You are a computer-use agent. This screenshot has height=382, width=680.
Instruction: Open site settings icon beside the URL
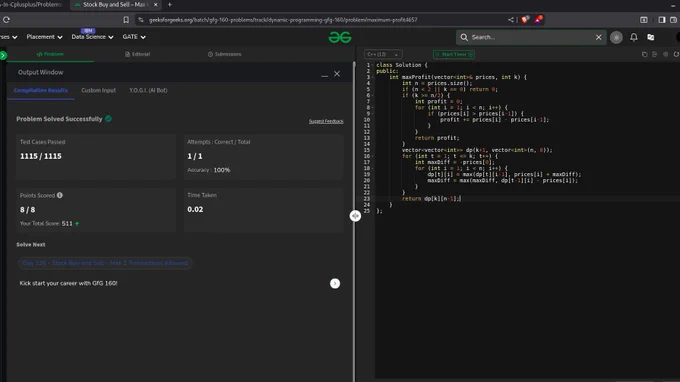pos(141,20)
